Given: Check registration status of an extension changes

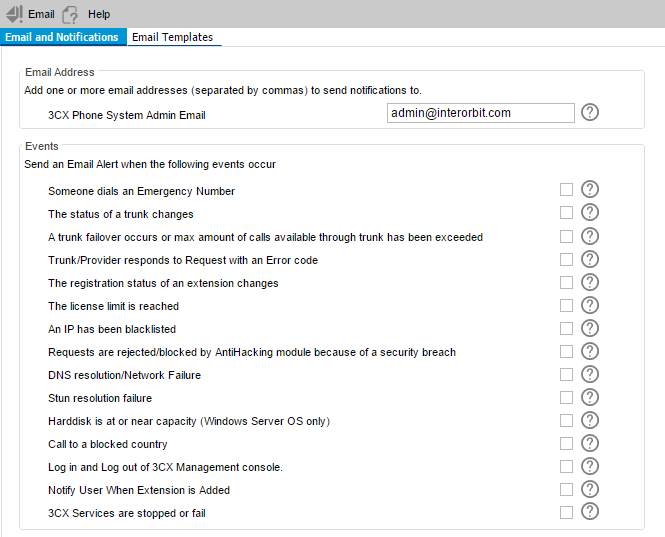Looking at the screenshot, I should tap(566, 282).
